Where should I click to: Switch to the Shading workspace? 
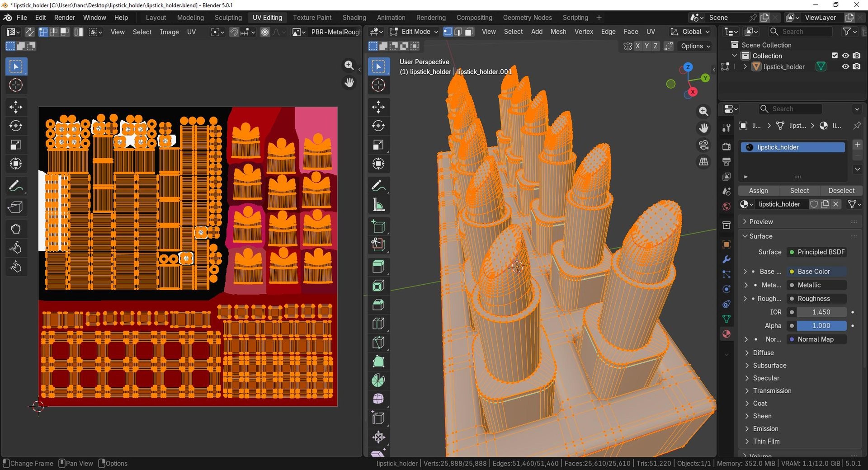pos(354,18)
